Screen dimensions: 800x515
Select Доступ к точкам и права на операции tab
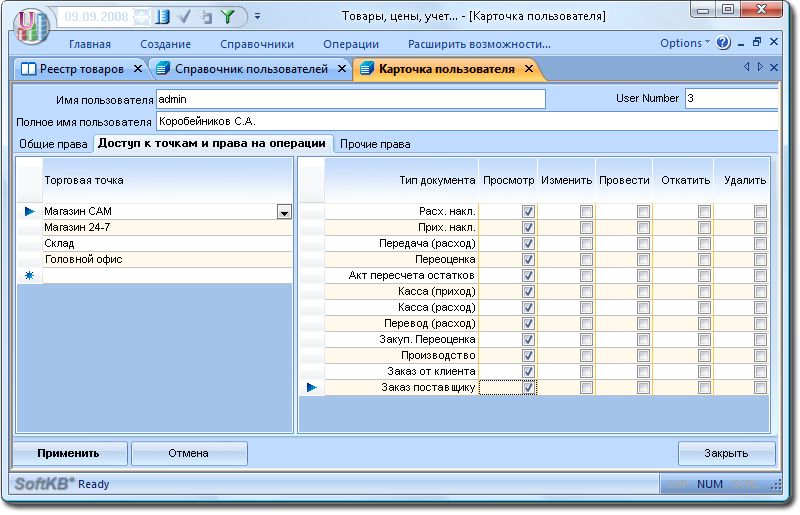pyautogui.click(x=212, y=143)
